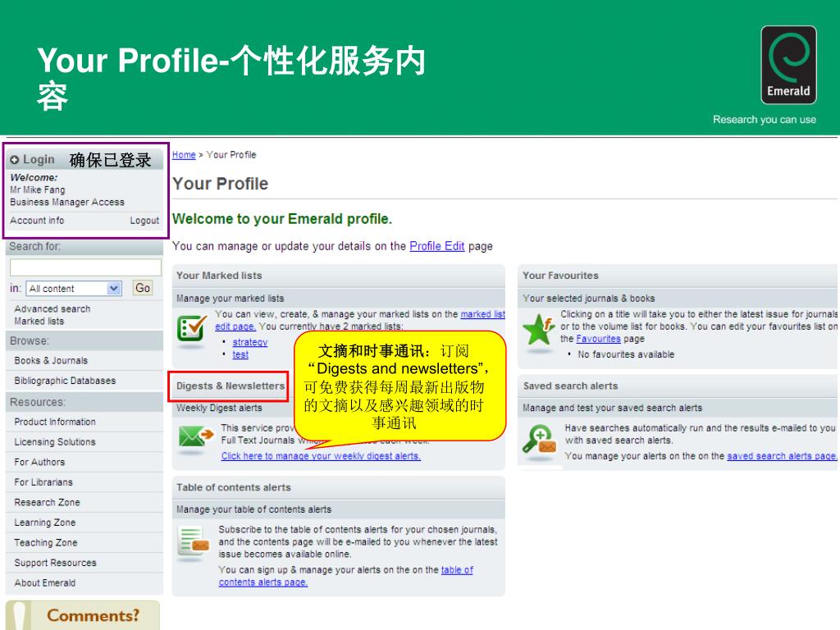Open the Home breadcrumb link
The height and width of the screenshot is (630, 840).
(x=184, y=155)
